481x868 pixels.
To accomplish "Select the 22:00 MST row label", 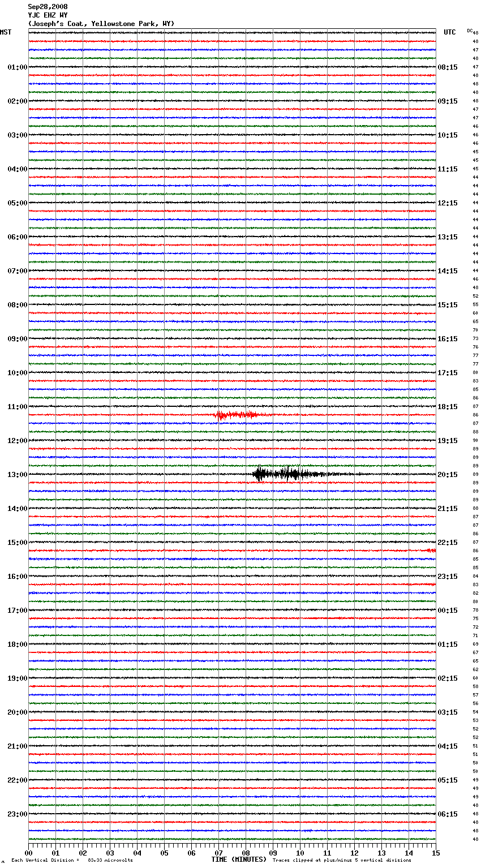I will pos(18,780).
